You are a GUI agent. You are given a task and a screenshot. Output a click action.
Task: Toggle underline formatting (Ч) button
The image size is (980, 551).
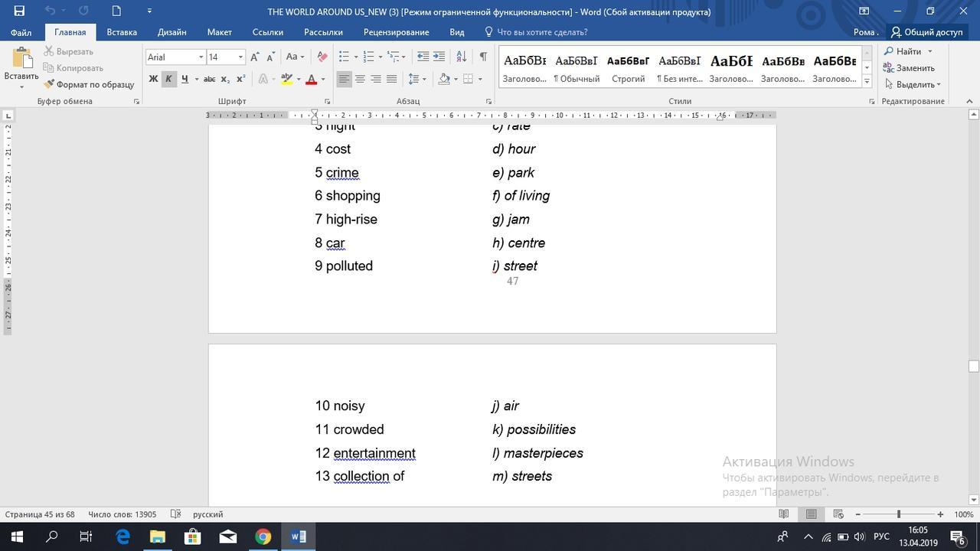click(185, 79)
